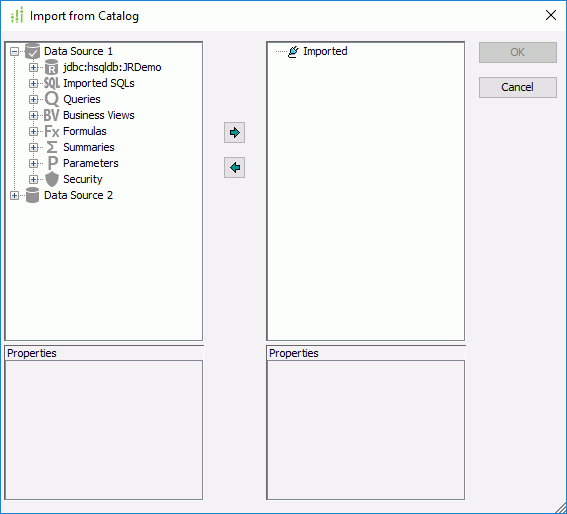This screenshot has height=514, width=567.
Task: Click the Import from Catalog title icon
Action: pos(17,16)
